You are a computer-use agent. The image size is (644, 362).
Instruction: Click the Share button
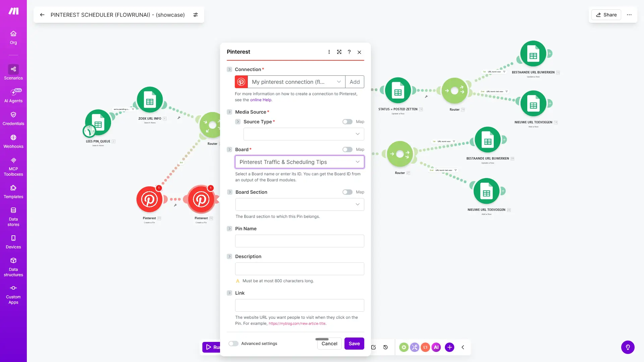[606, 15]
